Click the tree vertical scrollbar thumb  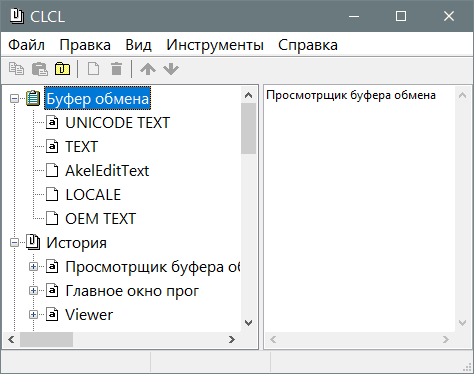[248, 128]
